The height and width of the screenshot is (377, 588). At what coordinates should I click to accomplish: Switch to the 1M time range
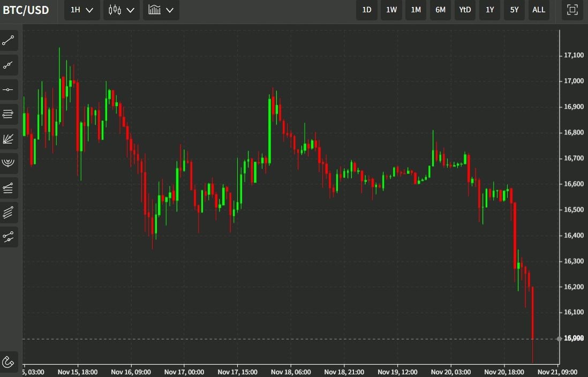click(416, 10)
